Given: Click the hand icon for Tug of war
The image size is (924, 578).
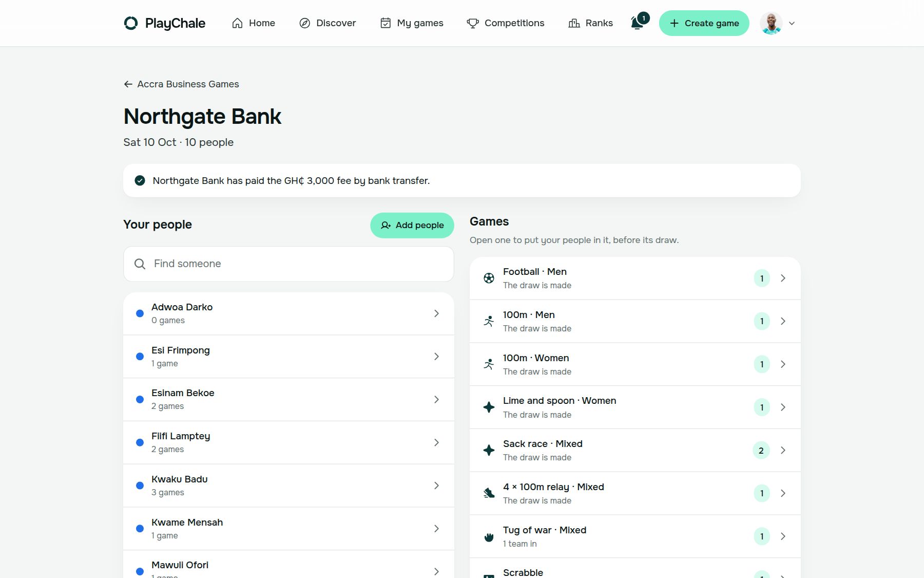Looking at the screenshot, I should pyautogui.click(x=489, y=537).
